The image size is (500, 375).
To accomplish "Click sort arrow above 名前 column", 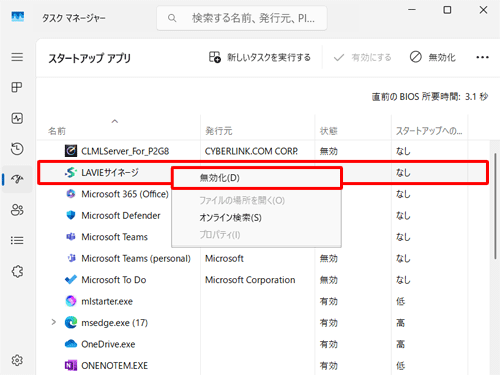I will tap(115, 121).
